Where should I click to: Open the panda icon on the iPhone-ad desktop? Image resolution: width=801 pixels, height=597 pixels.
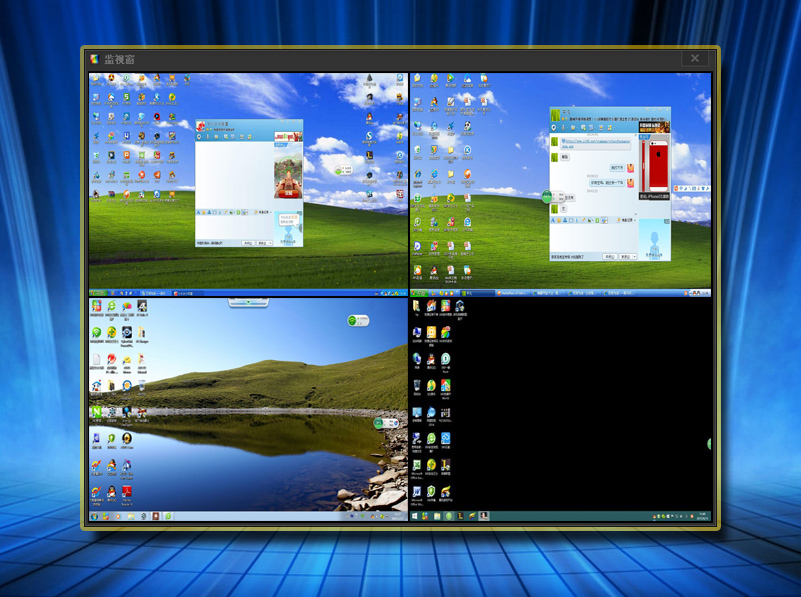click(x=467, y=125)
